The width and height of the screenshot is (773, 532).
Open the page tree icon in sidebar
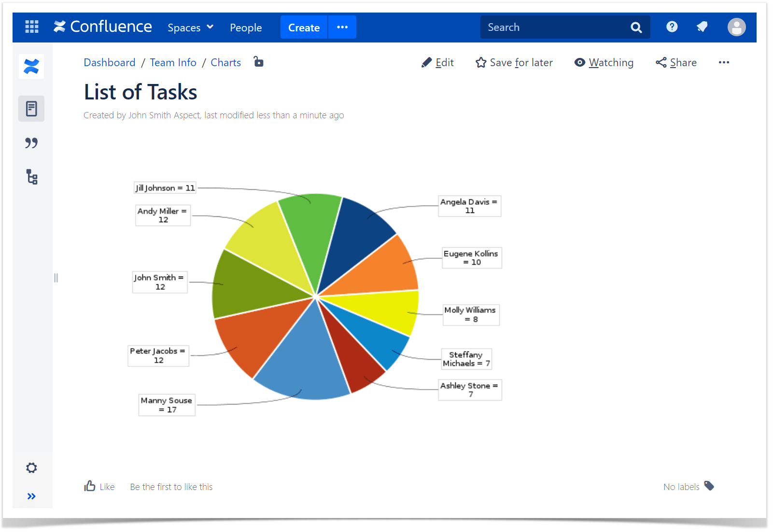[32, 177]
